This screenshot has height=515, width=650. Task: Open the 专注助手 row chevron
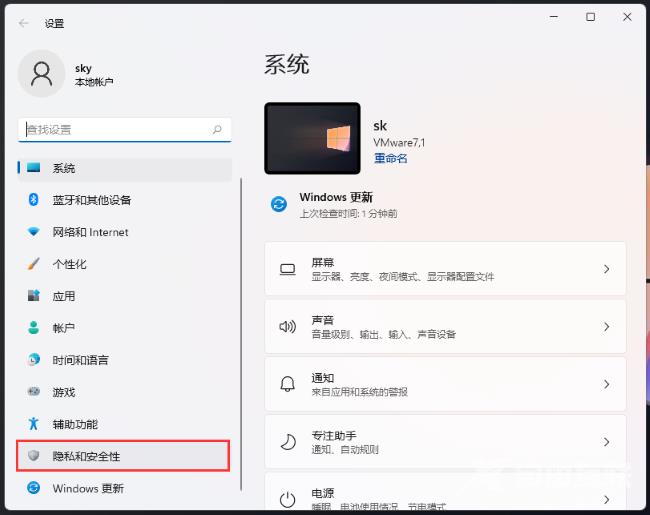pos(606,441)
